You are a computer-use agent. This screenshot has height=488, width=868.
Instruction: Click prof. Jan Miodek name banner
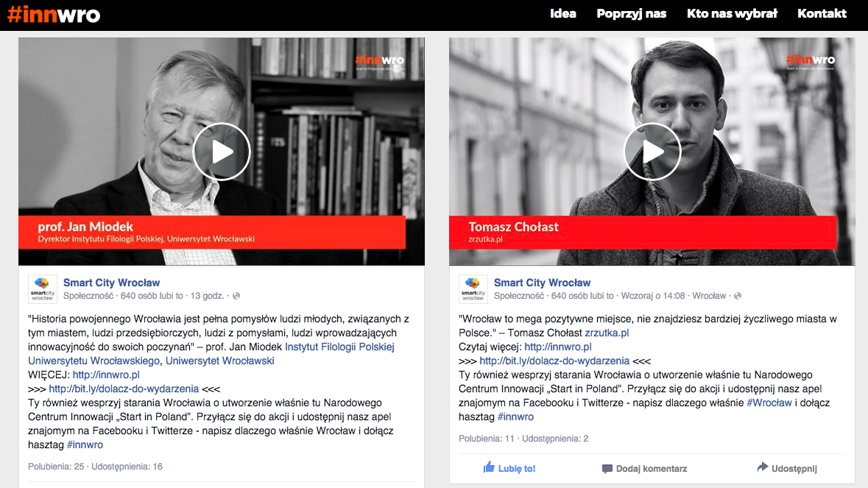click(x=212, y=233)
